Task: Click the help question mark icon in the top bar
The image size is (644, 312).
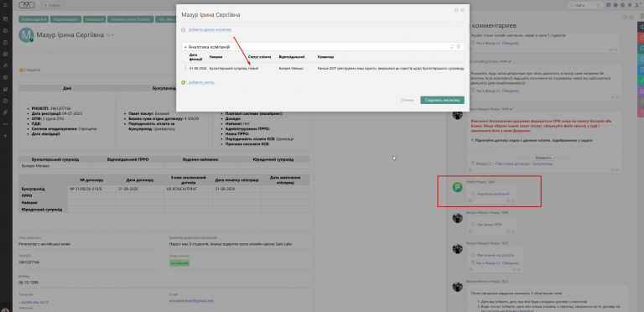Action: click(x=623, y=5)
